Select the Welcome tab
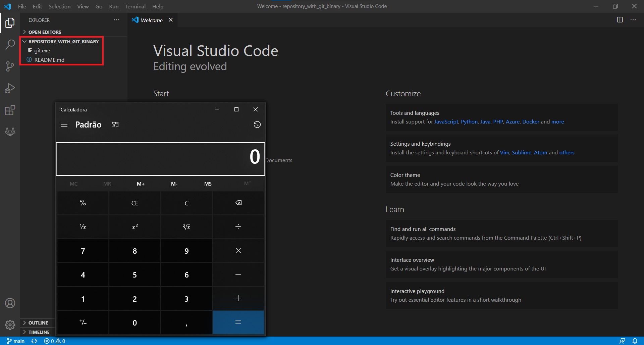The height and width of the screenshot is (345, 644). point(151,20)
